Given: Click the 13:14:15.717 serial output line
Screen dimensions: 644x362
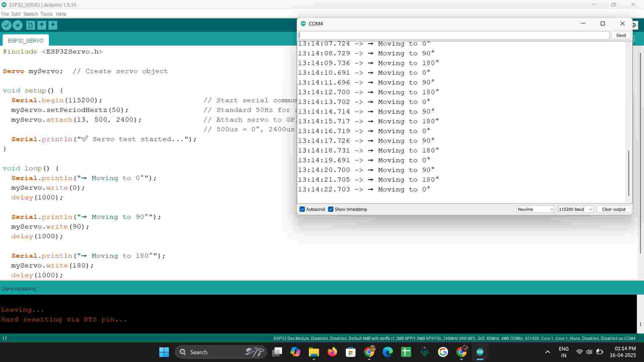Looking at the screenshot, I should 369,121.
